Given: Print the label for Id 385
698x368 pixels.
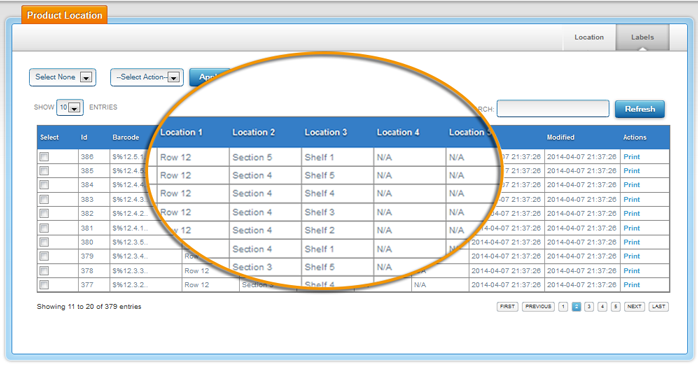Looking at the screenshot, I should click(632, 171).
